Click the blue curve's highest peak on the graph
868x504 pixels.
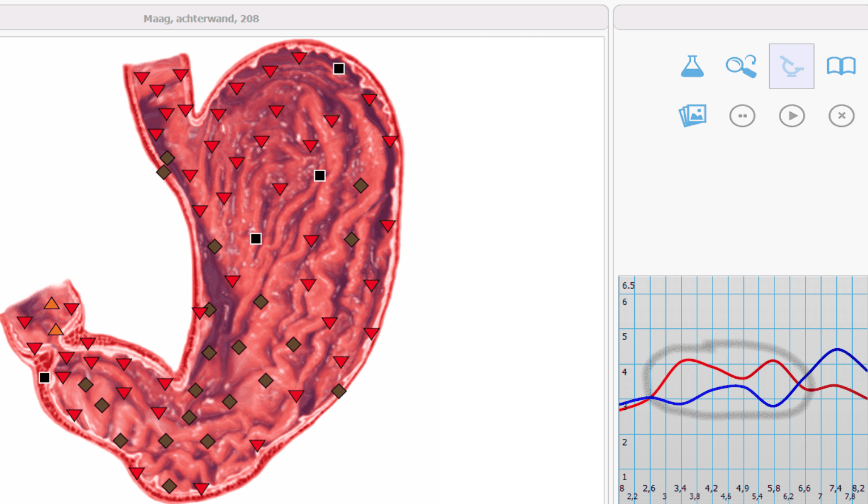pyautogui.click(x=837, y=349)
